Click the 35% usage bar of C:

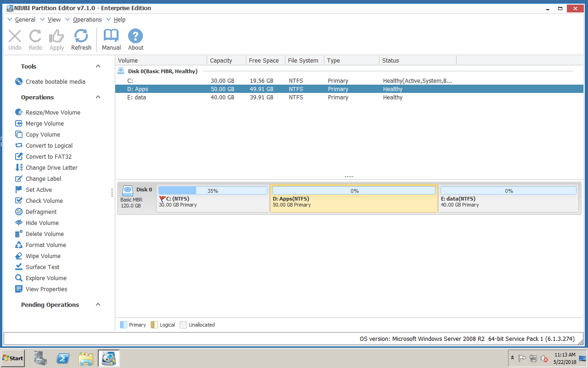coord(213,190)
